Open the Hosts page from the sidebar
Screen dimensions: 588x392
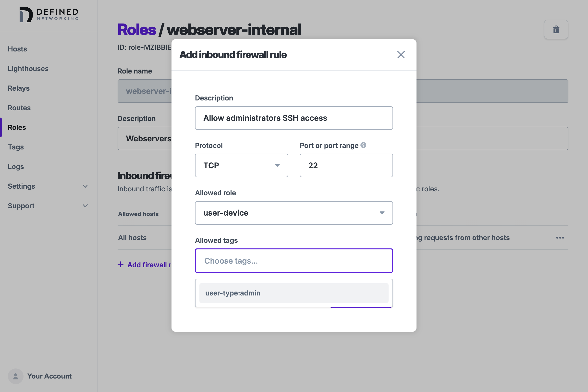click(17, 49)
